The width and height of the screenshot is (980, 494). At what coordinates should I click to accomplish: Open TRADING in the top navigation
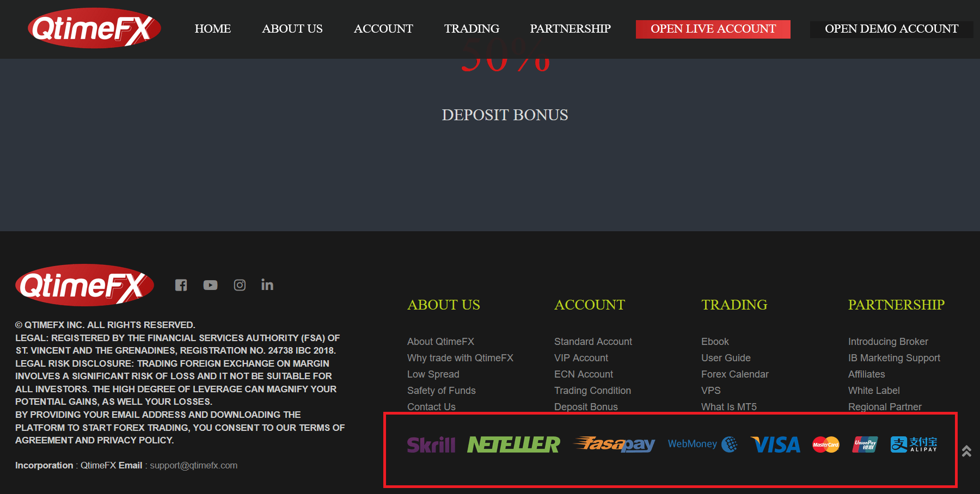(471, 28)
